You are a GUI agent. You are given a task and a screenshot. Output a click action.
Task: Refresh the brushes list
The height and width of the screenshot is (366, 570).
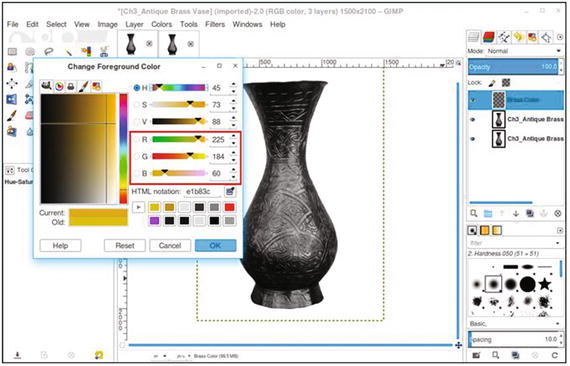pos(554,355)
